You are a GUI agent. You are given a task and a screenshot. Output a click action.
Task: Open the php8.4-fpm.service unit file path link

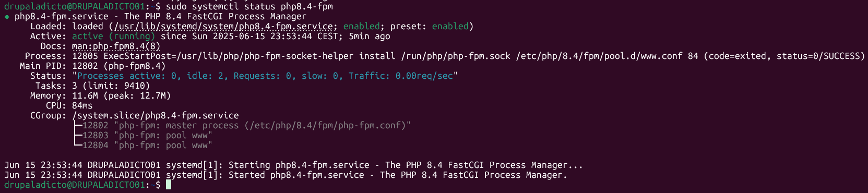pyautogui.click(x=223, y=27)
